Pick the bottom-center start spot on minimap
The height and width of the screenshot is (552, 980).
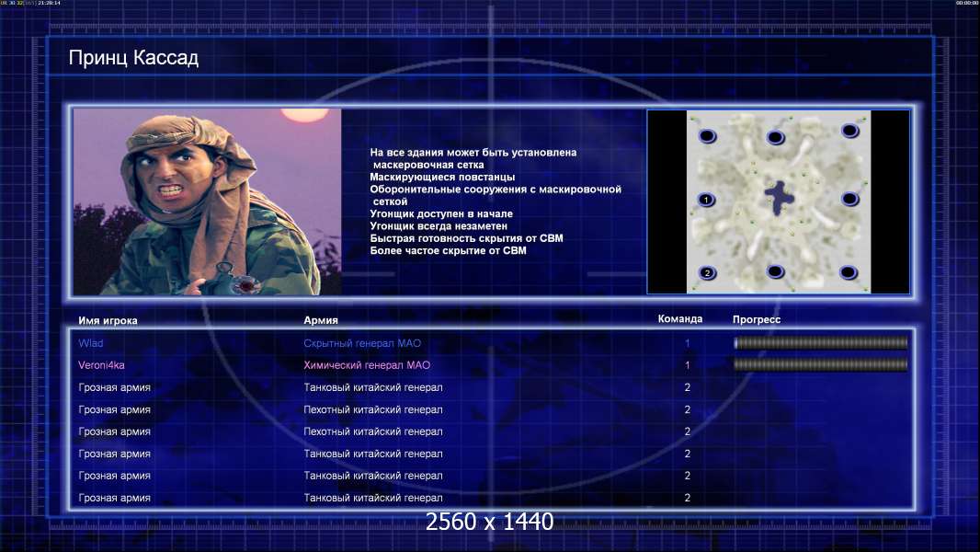(x=776, y=272)
